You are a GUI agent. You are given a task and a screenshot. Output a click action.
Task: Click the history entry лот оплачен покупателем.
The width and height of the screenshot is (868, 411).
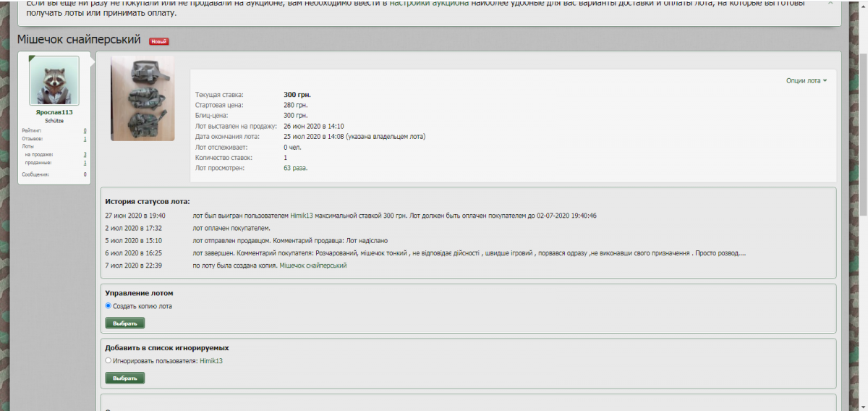coord(231,228)
